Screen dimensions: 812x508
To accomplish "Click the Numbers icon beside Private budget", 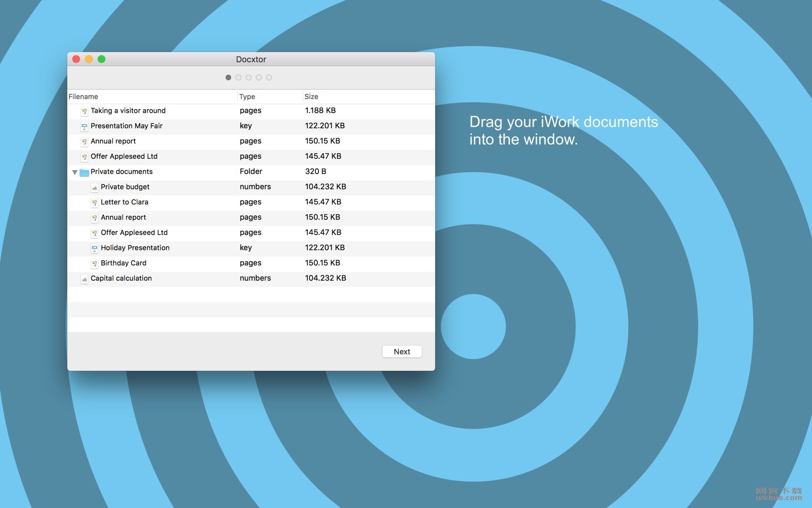I will (x=94, y=187).
